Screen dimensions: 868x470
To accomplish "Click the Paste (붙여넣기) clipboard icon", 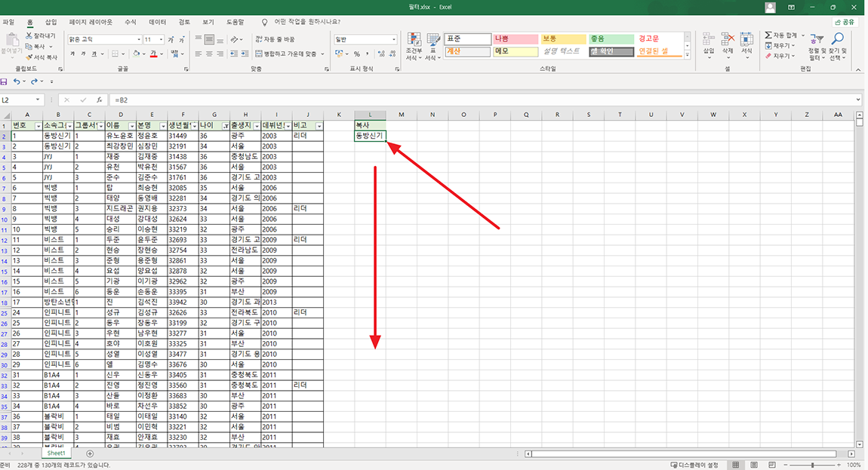I will click(11, 40).
